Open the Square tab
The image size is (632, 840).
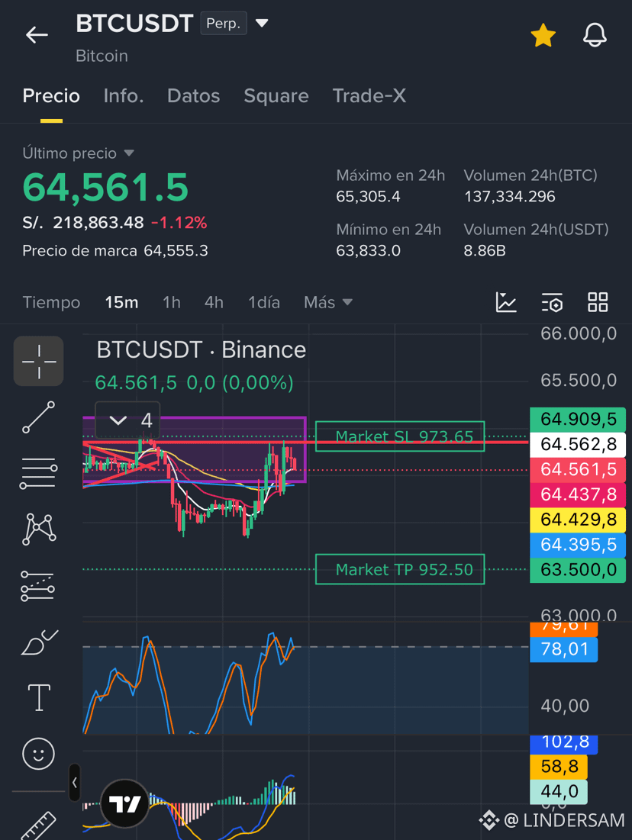[x=276, y=96]
